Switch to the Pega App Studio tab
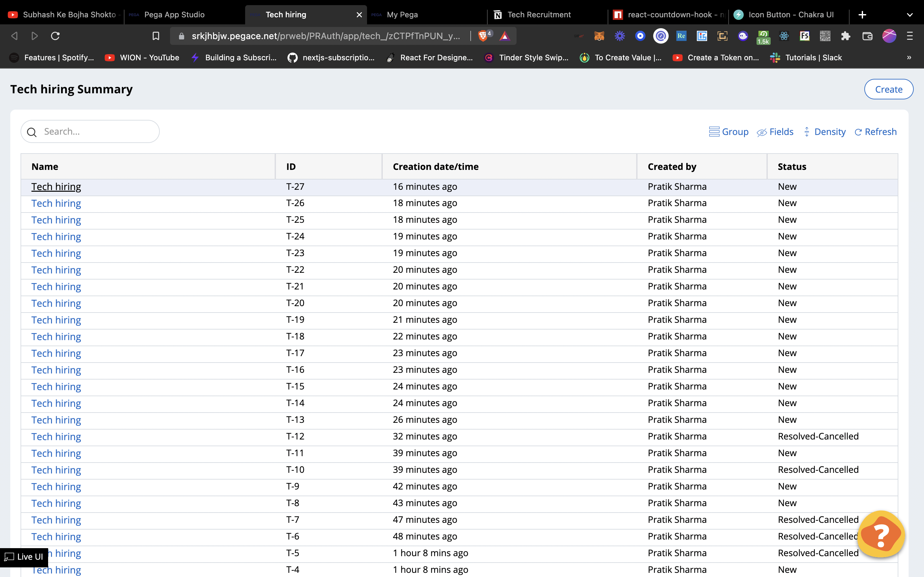The image size is (924, 577). (x=175, y=15)
